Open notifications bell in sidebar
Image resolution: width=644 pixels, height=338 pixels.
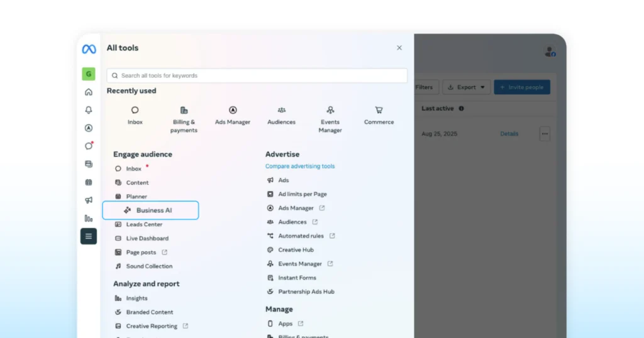pos(88,110)
